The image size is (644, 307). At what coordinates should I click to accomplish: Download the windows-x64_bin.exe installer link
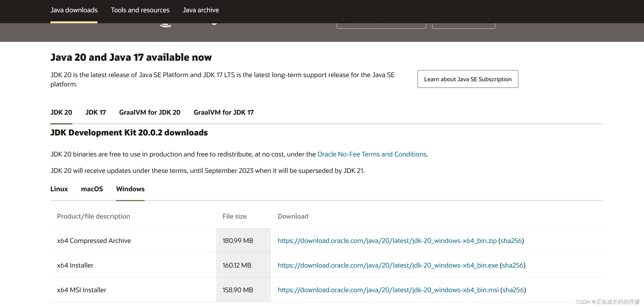tap(388, 265)
